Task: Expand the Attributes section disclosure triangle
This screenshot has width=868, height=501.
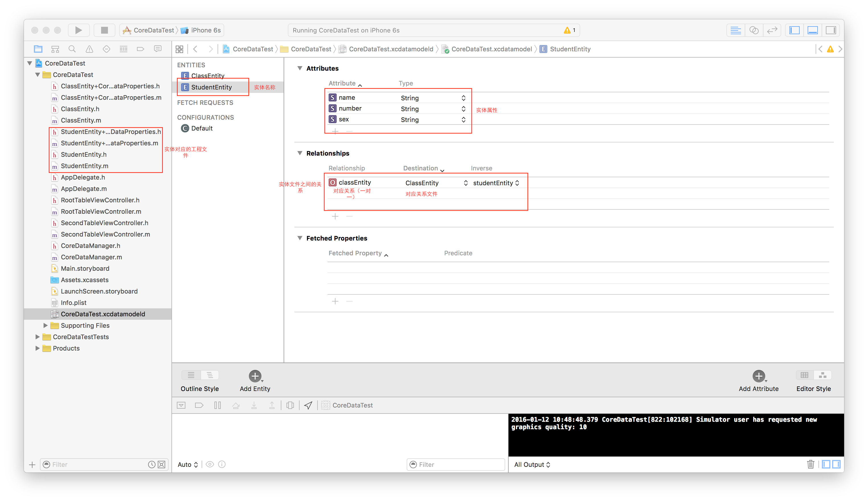Action: (x=300, y=68)
